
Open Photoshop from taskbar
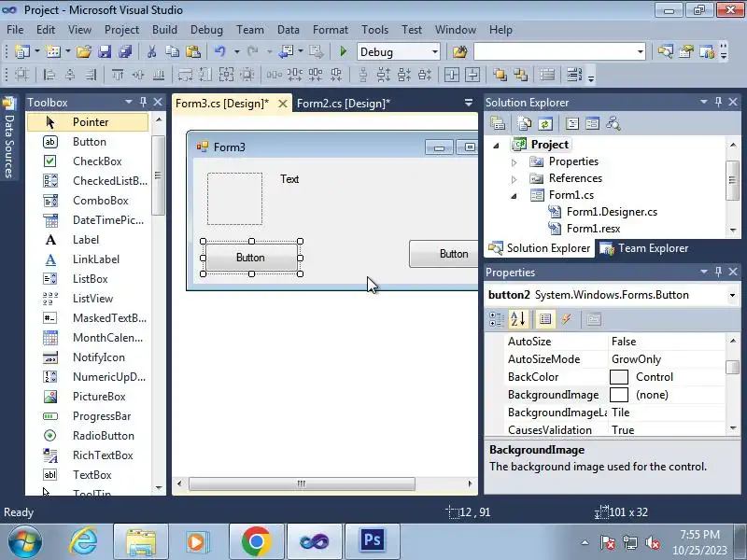click(372, 541)
